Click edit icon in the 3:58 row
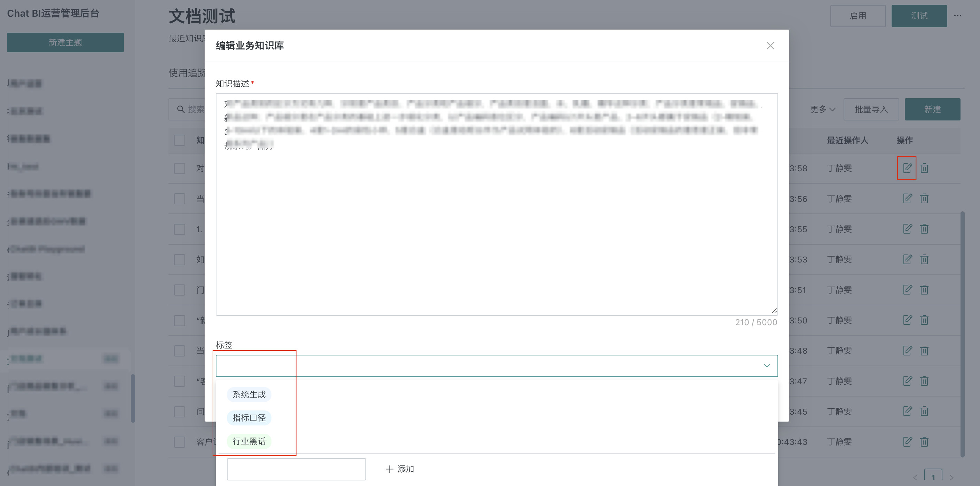The width and height of the screenshot is (980, 486). click(x=907, y=168)
